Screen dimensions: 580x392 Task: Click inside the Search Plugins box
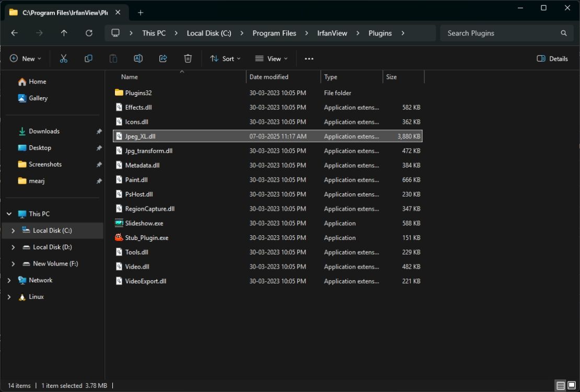point(502,33)
